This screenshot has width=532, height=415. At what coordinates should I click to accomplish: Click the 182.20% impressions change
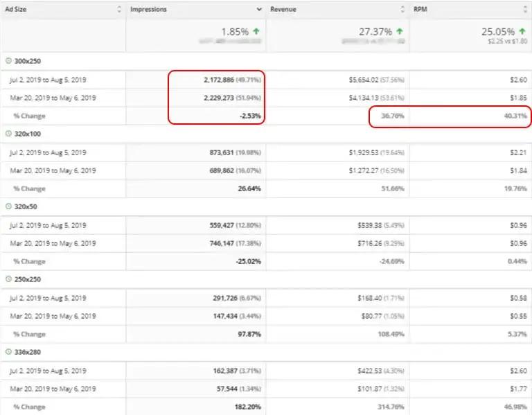[x=248, y=407]
